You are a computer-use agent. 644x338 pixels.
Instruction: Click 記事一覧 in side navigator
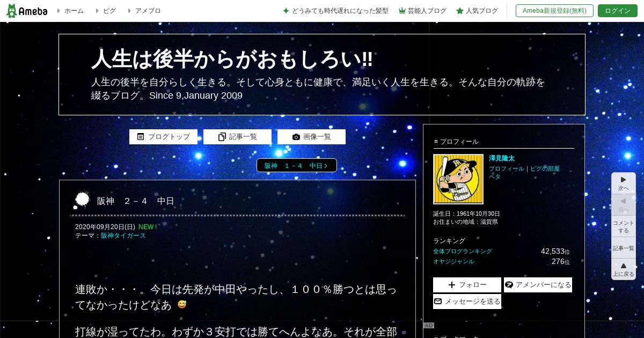[x=624, y=248]
